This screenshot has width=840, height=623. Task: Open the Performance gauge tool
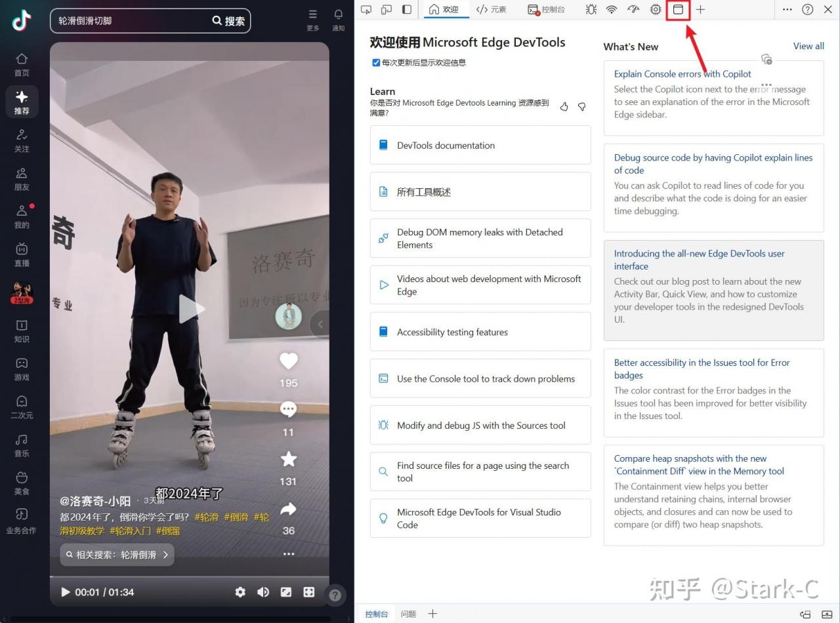click(633, 9)
